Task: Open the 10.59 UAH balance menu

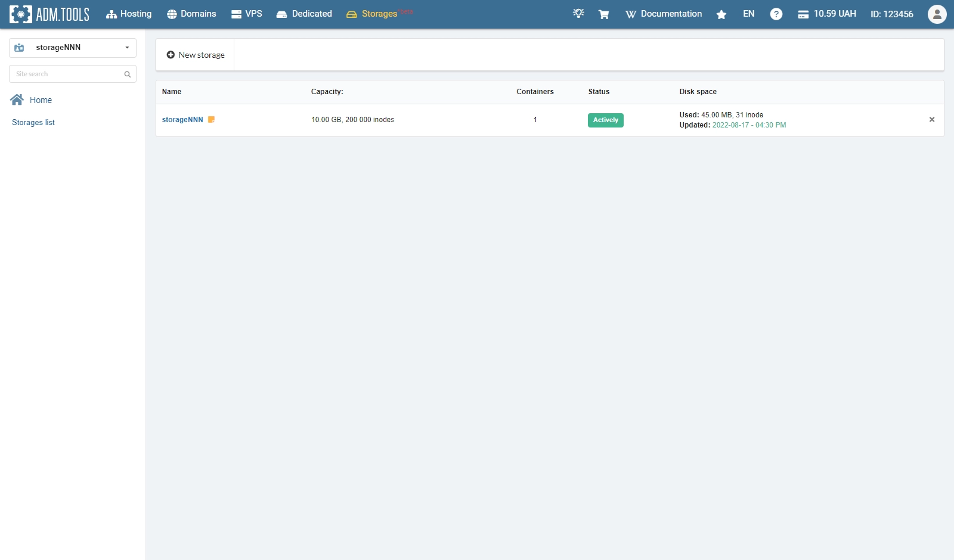Action: [x=827, y=14]
